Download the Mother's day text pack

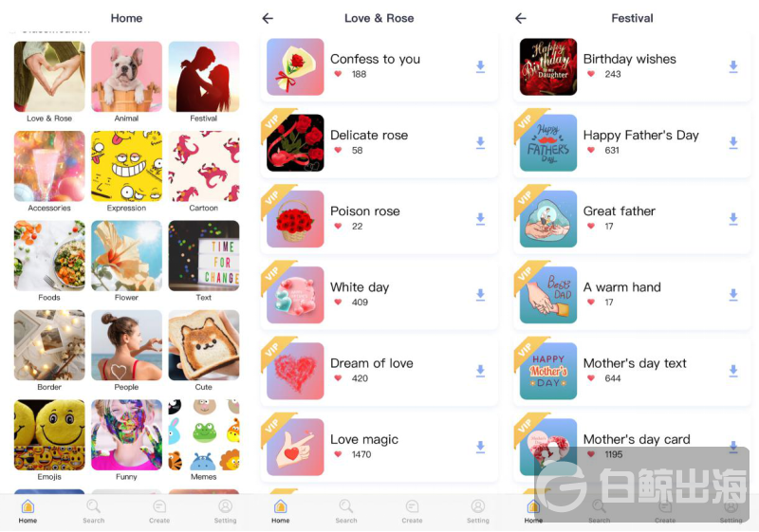(x=733, y=371)
